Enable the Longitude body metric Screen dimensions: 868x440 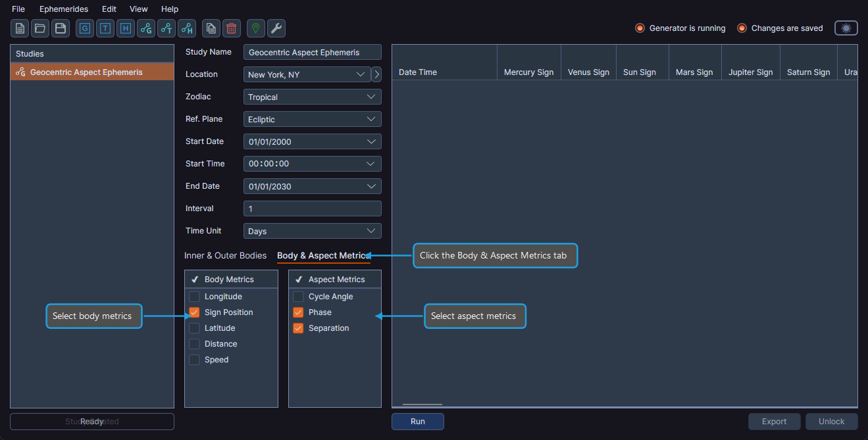point(194,296)
